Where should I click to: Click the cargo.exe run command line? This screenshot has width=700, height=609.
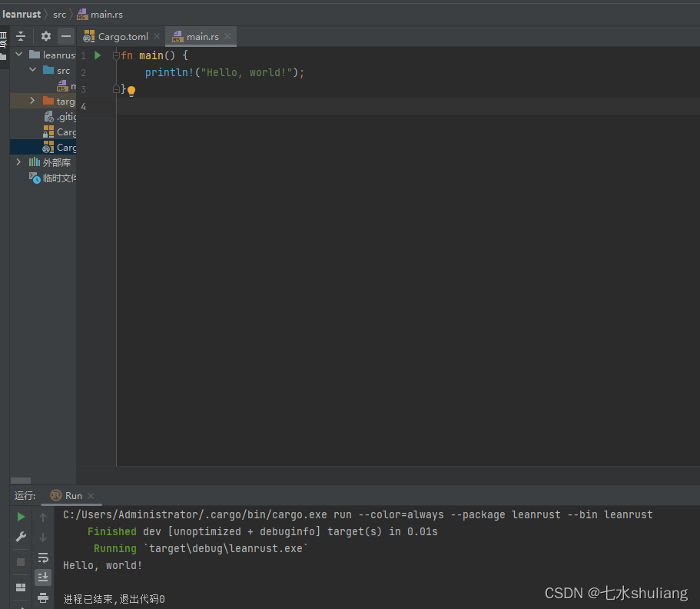click(357, 514)
